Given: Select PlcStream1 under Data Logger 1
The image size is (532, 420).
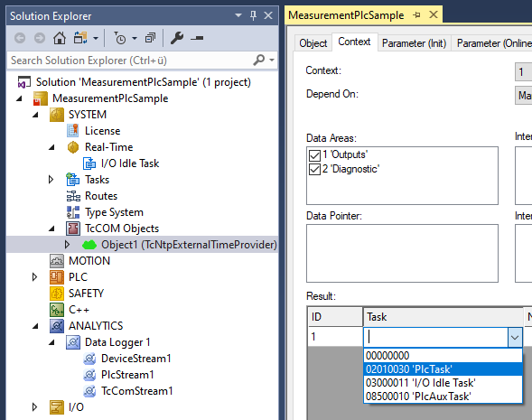Looking at the screenshot, I should [x=127, y=375].
